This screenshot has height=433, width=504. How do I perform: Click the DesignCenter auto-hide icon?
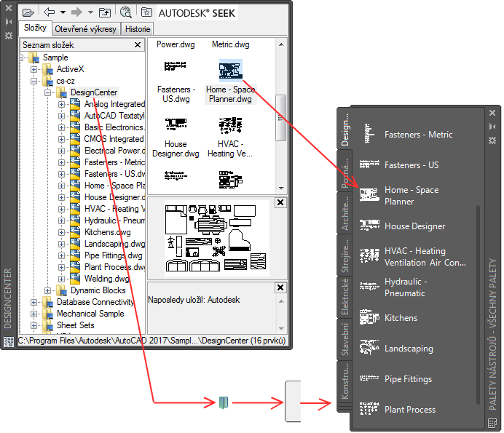pos(9,22)
